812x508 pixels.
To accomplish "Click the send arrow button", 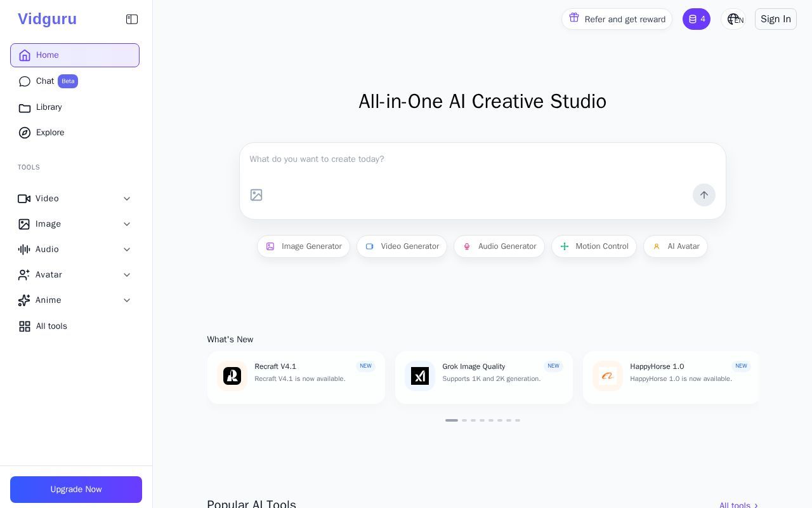I will click(704, 195).
